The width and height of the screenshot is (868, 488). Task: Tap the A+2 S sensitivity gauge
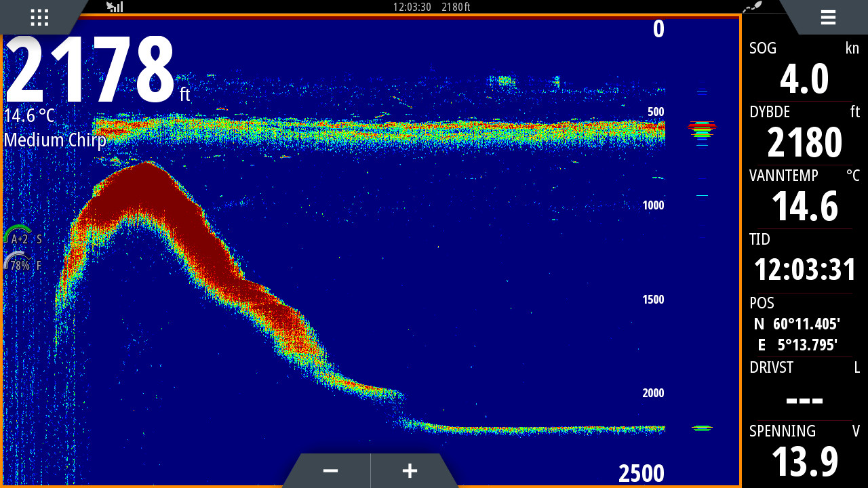coord(22,235)
